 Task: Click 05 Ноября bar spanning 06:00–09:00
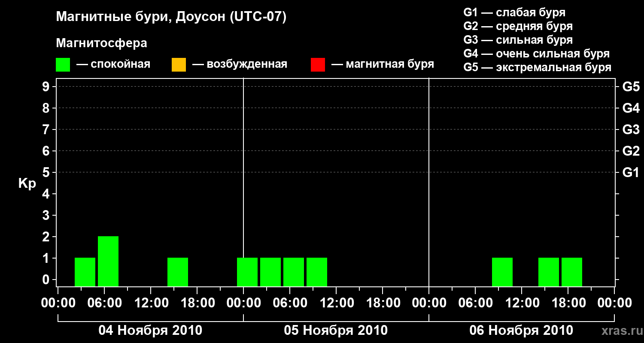(x=294, y=272)
